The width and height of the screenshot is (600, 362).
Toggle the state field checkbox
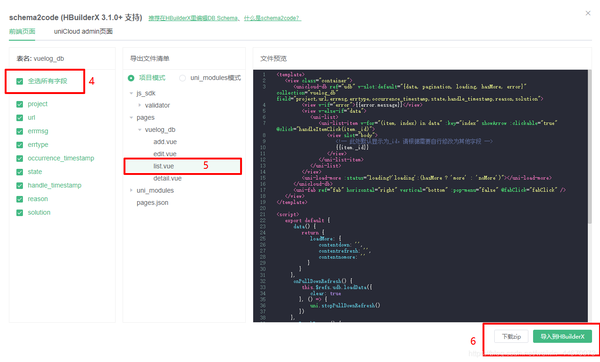20,172
